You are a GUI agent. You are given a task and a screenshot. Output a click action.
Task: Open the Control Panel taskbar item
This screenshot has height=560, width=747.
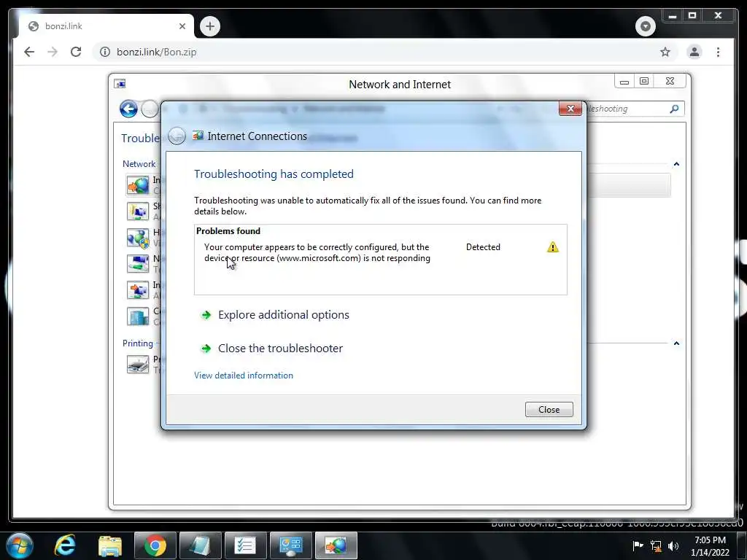pyautogui.click(x=290, y=545)
